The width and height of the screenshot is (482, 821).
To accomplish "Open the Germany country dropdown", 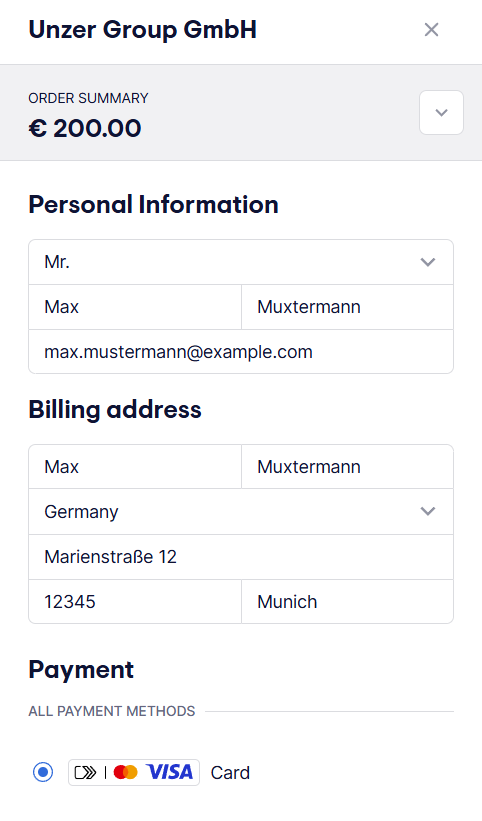I will pyautogui.click(x=241, y=512).
